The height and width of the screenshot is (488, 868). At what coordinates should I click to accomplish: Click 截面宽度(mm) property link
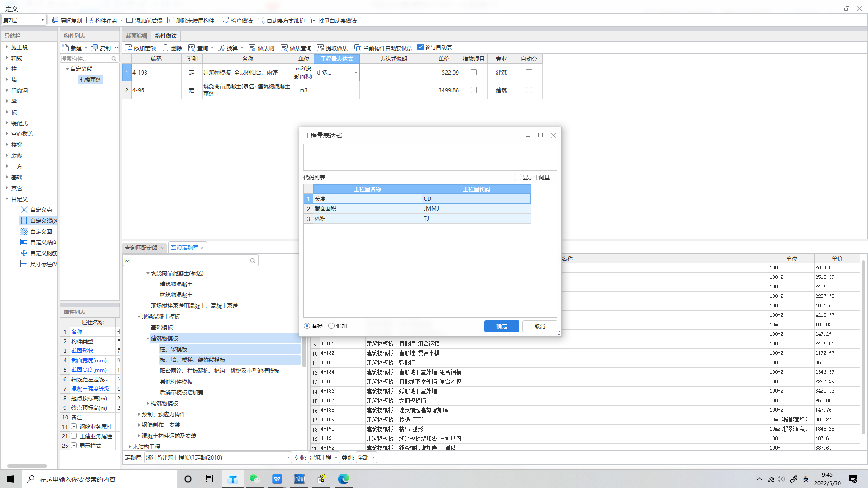pos(89,361)
